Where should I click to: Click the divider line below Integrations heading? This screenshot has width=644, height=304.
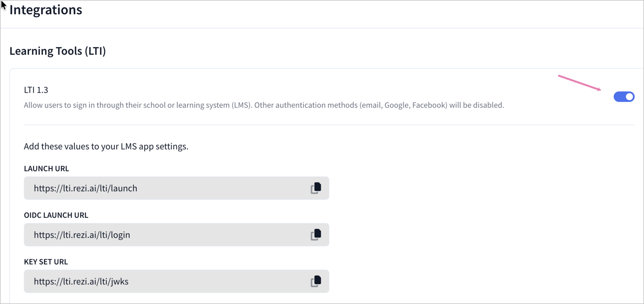[322, 28]
